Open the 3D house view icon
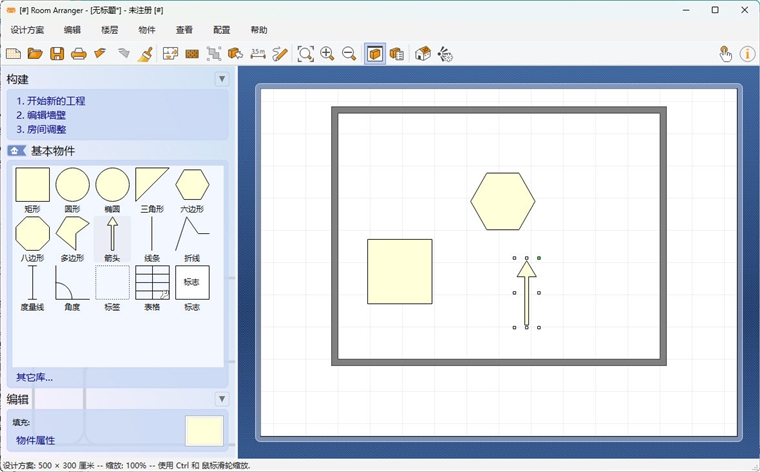The height and width of the screenshot is (472, 760). 423,53
